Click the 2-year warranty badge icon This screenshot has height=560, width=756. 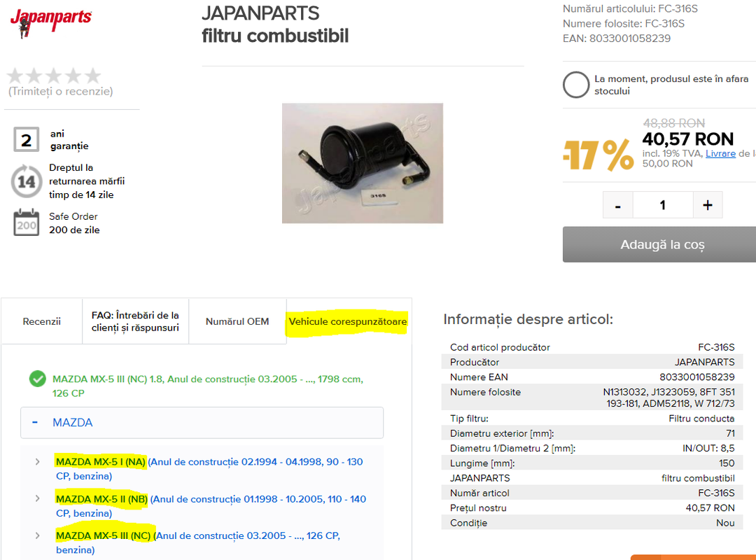[x=27, y=140]
